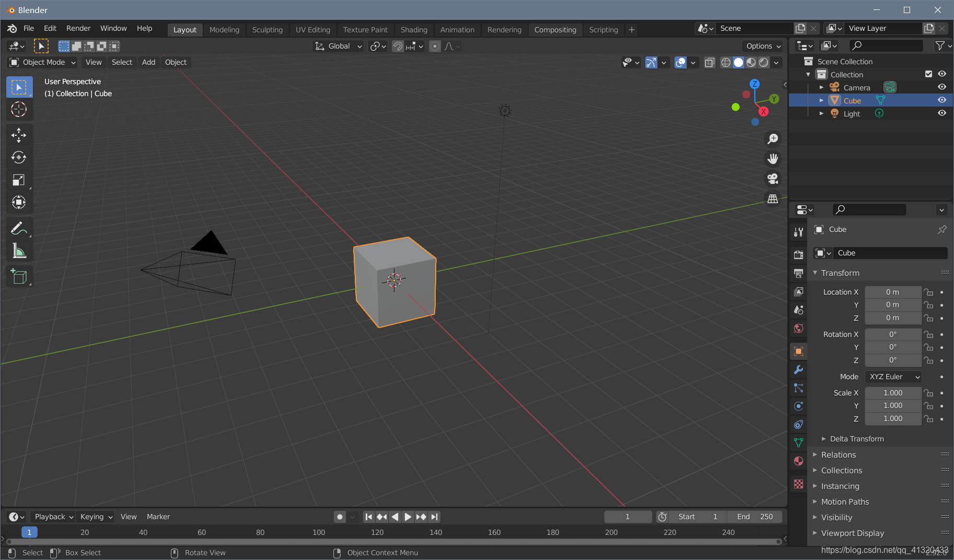Switch perspective/orthographic grid icon
The width and height of the screenshot is (954, 560).
point(773,199)
